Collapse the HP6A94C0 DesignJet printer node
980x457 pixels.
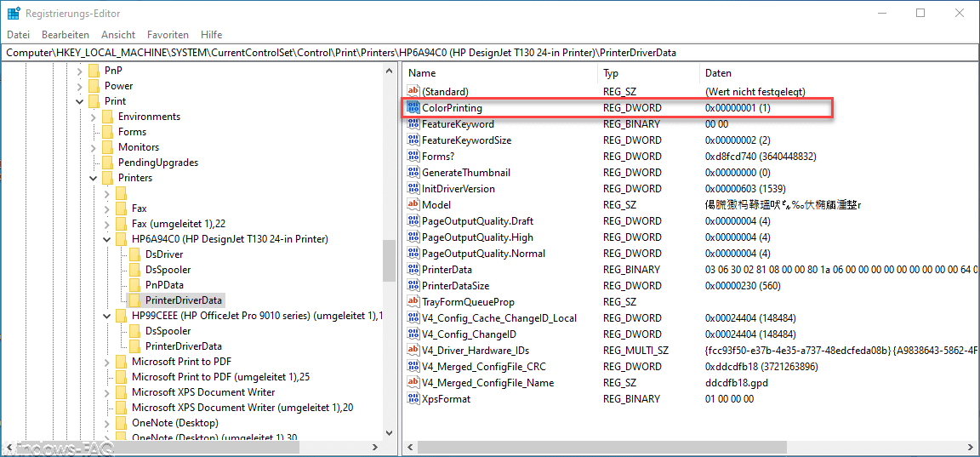[x=107, y=239]
